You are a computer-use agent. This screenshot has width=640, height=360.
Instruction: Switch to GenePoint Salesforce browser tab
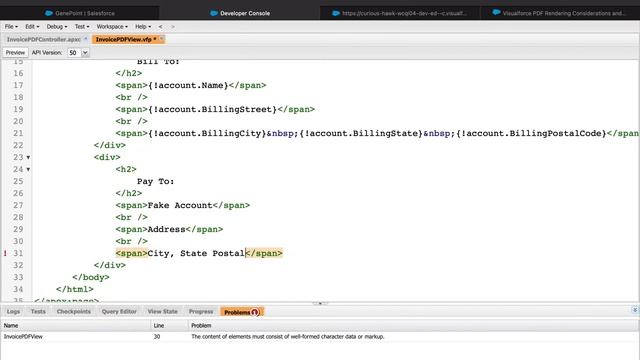point(80,13)
